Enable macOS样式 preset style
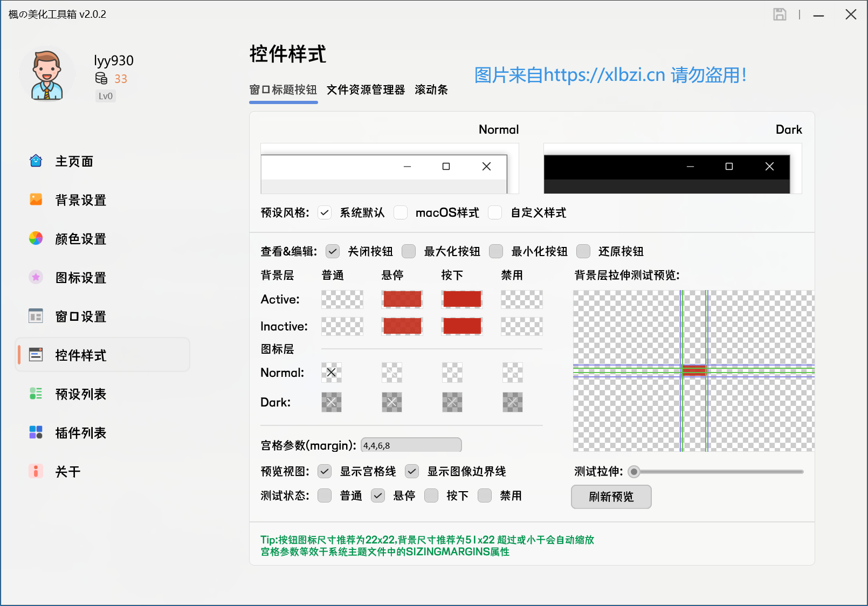This screenshot has width=868, height=606. 401,212
